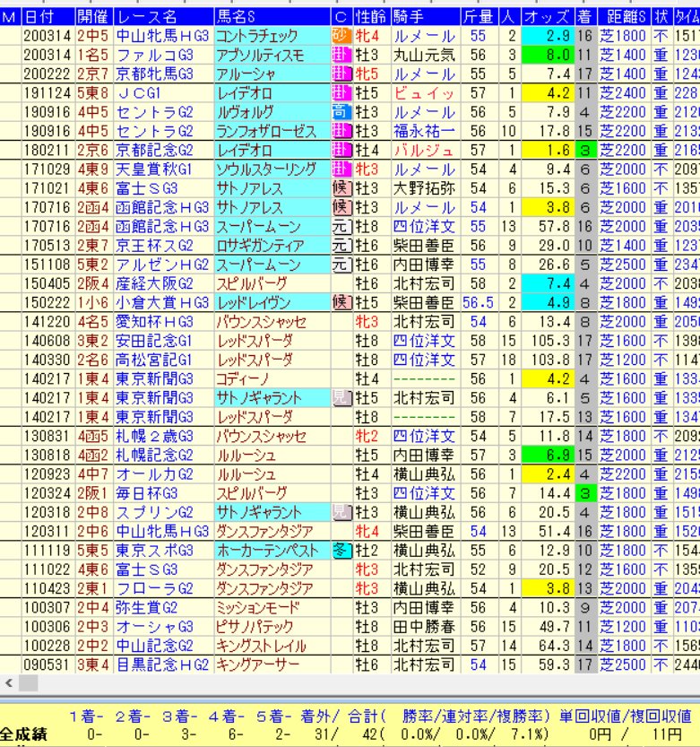Click the 斤量 column header
The image size is (700, 747).
pyautogui.click(x=480, y=17)
